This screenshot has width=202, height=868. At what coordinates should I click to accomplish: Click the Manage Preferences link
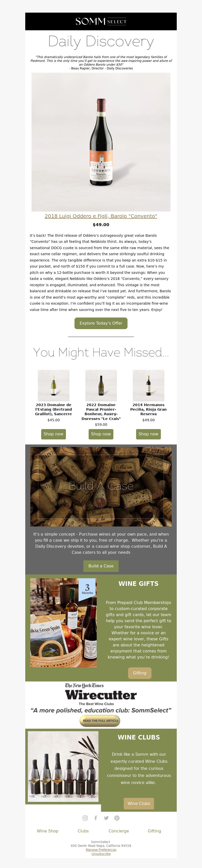(x=101, y=850)
